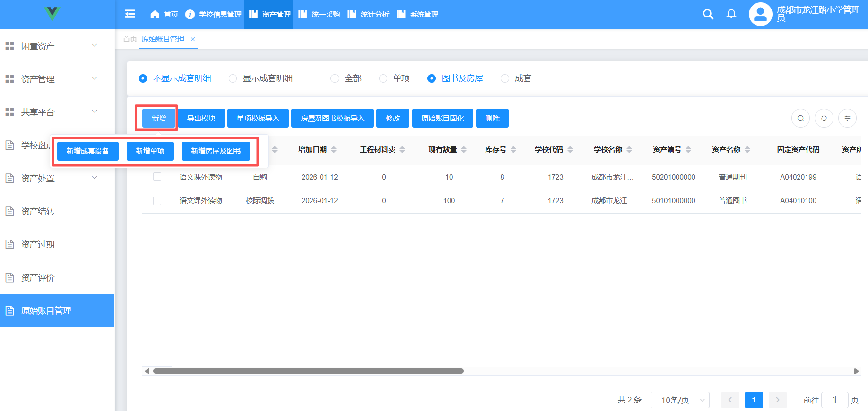This screenshot has width=868, height=411.
Task: Open 统计分析 in the top menu
Action: [x=369, y=15]
